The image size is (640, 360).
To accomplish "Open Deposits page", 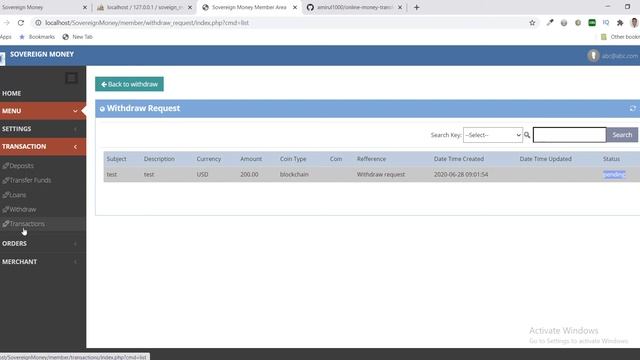I will [21, 166].
